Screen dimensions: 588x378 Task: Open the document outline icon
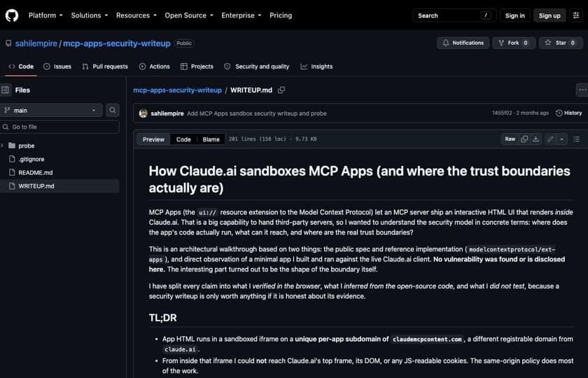click(x=576, y=139)
